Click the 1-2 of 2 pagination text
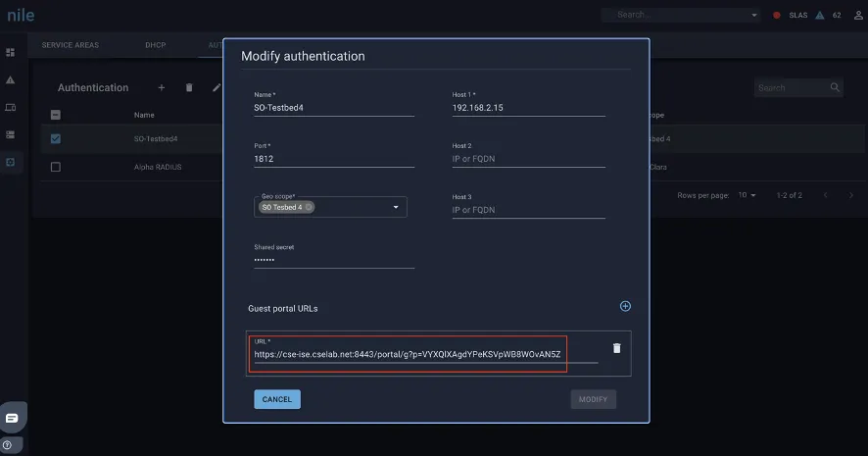868x457 pixels. click(x=789, y=195)
